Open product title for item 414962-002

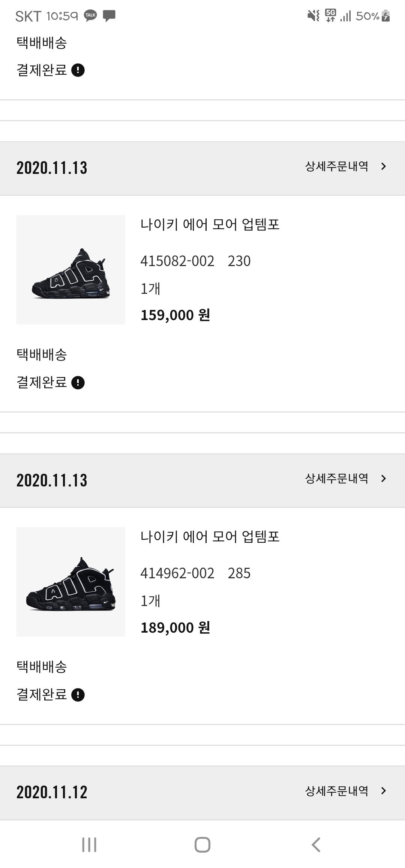click(210, 537)
